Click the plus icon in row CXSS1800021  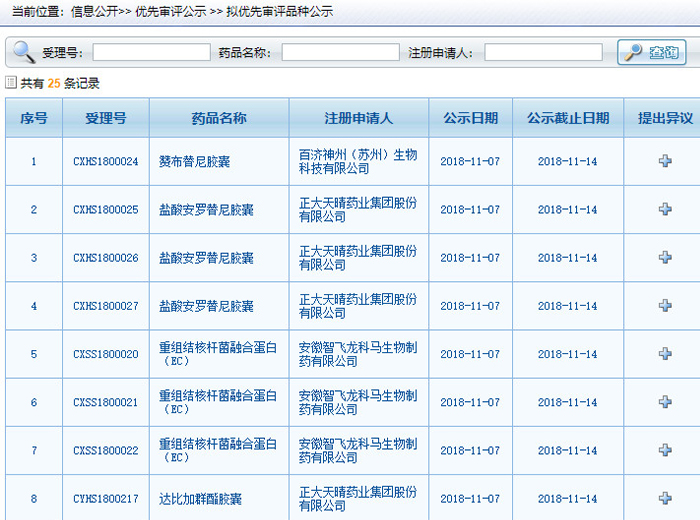click(x=665, y=402)
